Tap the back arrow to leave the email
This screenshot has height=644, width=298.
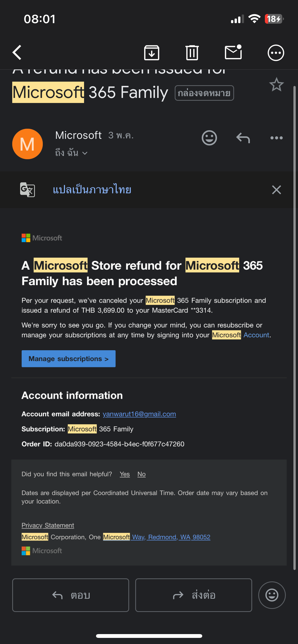coord(17,53)
